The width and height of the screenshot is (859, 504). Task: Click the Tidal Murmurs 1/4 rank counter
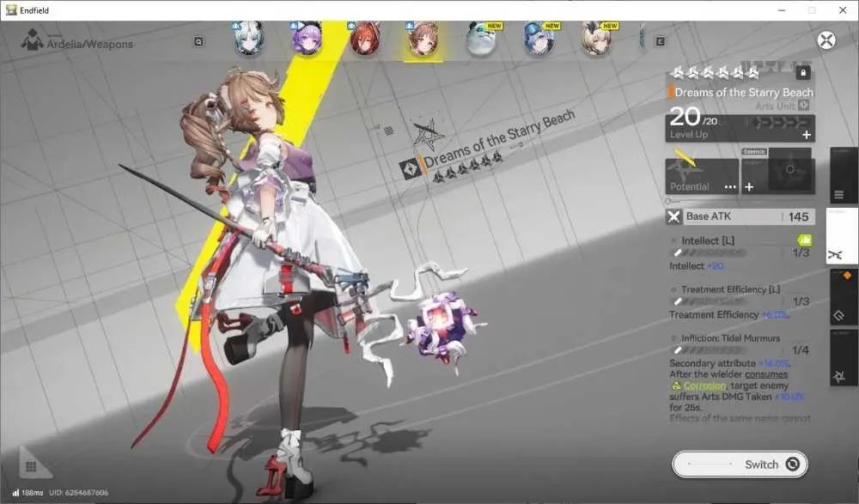(801, 349)
